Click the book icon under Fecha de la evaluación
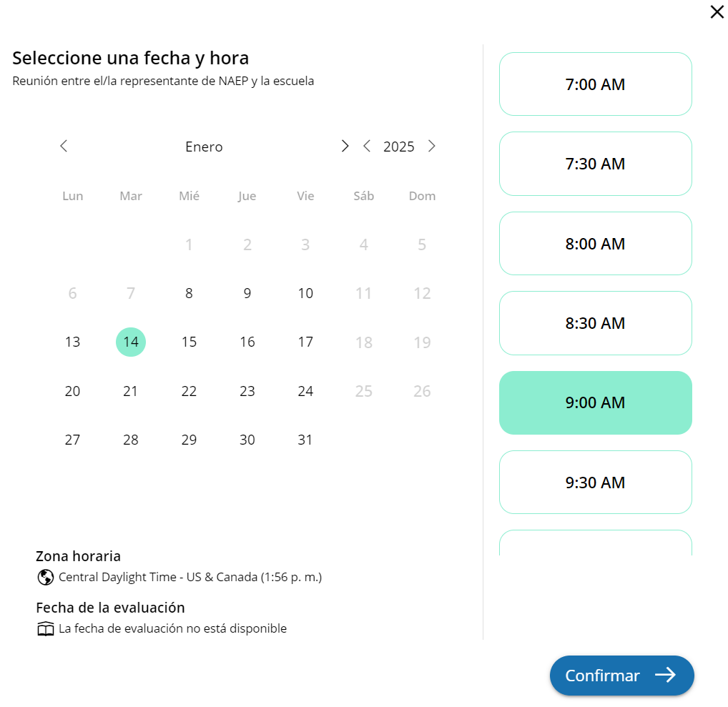This screenshot has width=728, height=707. [45, 629]
